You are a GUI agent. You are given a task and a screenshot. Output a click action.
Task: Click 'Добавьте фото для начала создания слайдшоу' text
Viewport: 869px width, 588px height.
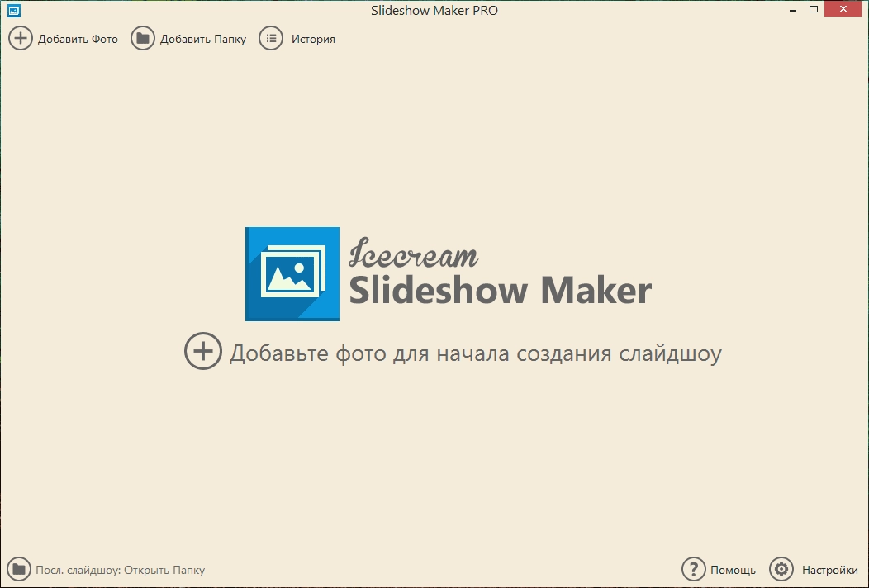476,353
